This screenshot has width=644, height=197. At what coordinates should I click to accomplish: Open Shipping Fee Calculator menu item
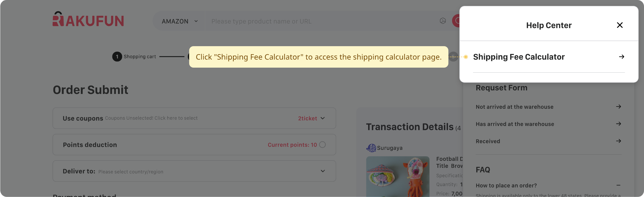[519, 57]
